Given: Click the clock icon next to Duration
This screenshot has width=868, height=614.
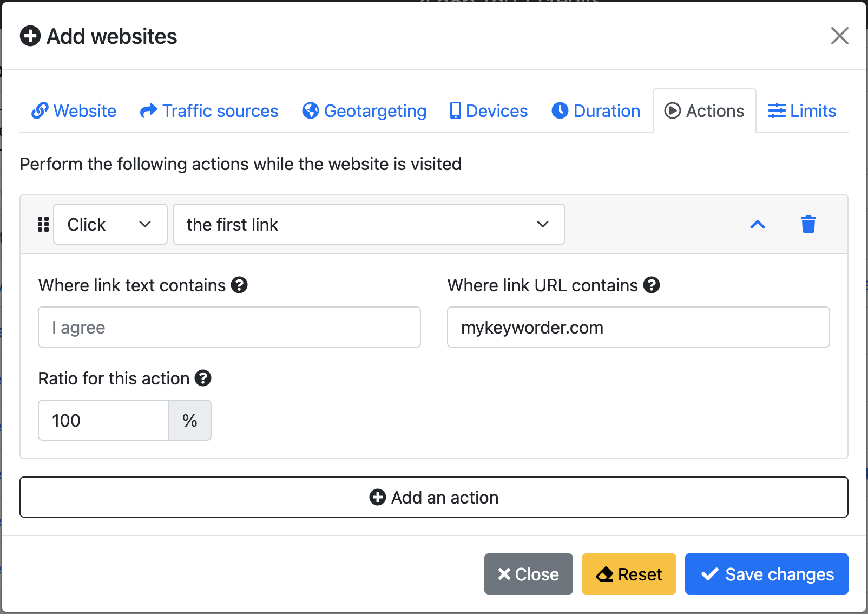Looking at the screenshot, I should tap(560, 110).
